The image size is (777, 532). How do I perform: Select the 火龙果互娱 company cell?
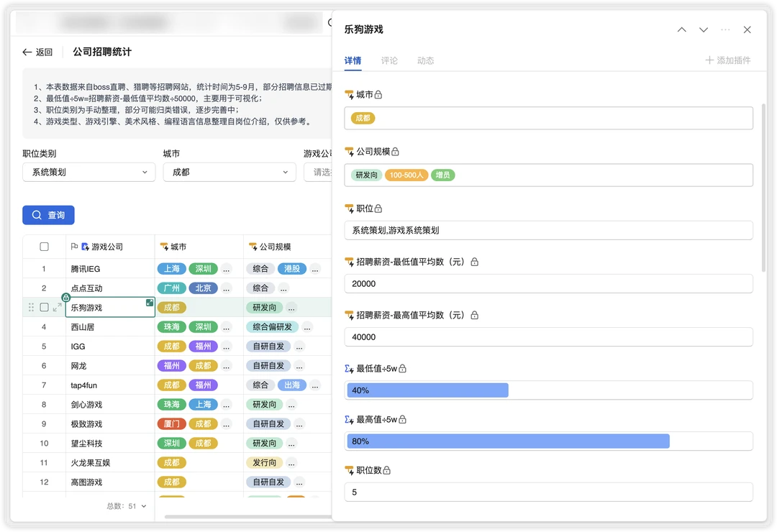point(110,463)
